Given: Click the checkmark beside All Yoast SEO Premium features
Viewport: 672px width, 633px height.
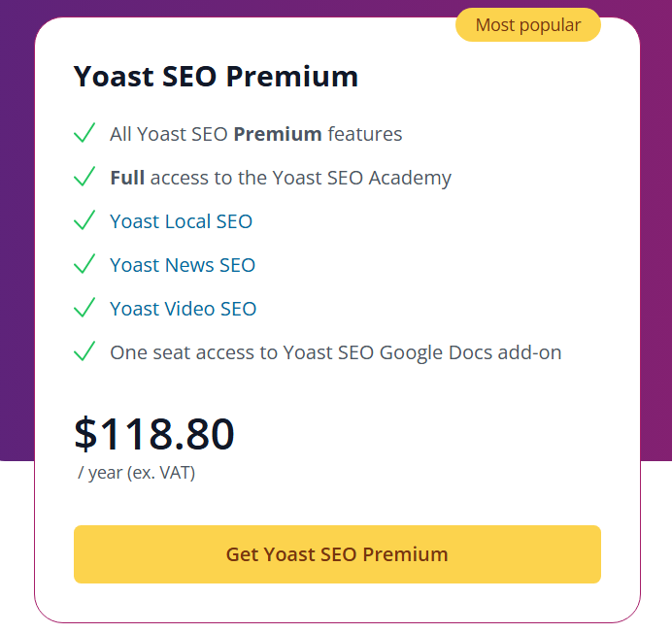Looking at the screenshot, I should tap(84, 133).
